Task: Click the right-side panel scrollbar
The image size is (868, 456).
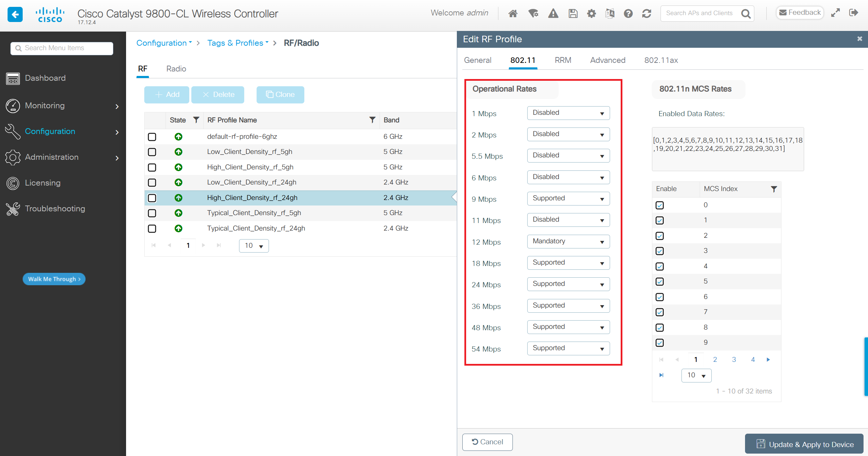Action: pos(866,367)
